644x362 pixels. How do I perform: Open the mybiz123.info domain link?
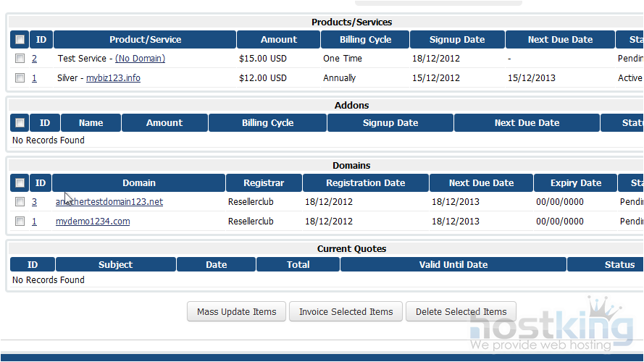113,78
